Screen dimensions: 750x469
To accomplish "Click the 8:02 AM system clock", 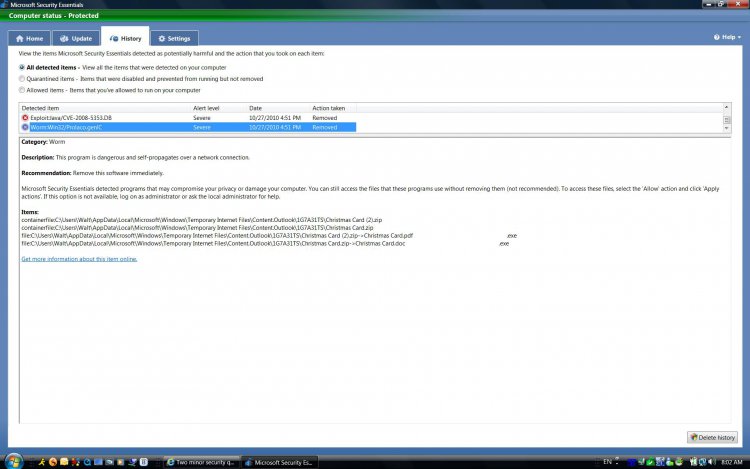I will pos(731,462).
